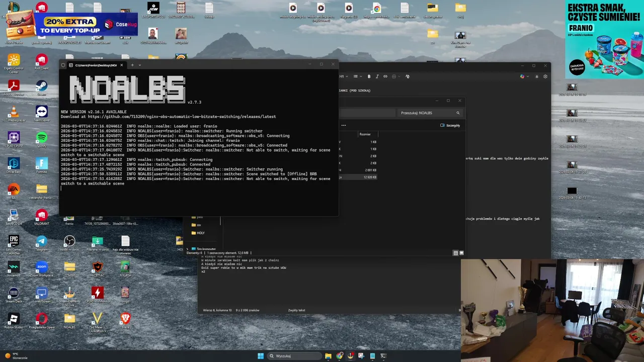Open the Windows Start button
This screenshot has width=644, height=362.
261,356
